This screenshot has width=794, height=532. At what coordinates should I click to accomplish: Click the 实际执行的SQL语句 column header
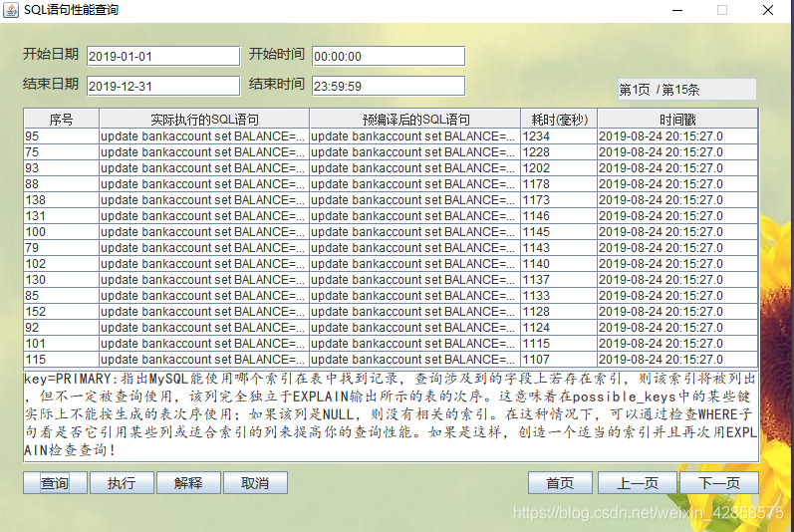[204, 120]
